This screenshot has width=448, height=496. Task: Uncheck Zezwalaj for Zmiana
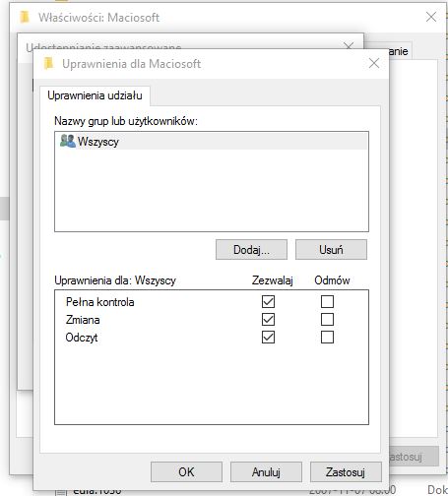coord(268,319)
